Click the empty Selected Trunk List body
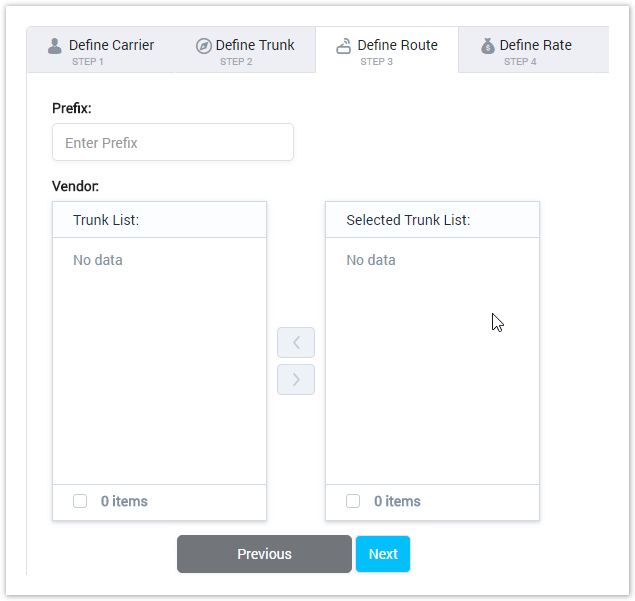 (432, 380)
